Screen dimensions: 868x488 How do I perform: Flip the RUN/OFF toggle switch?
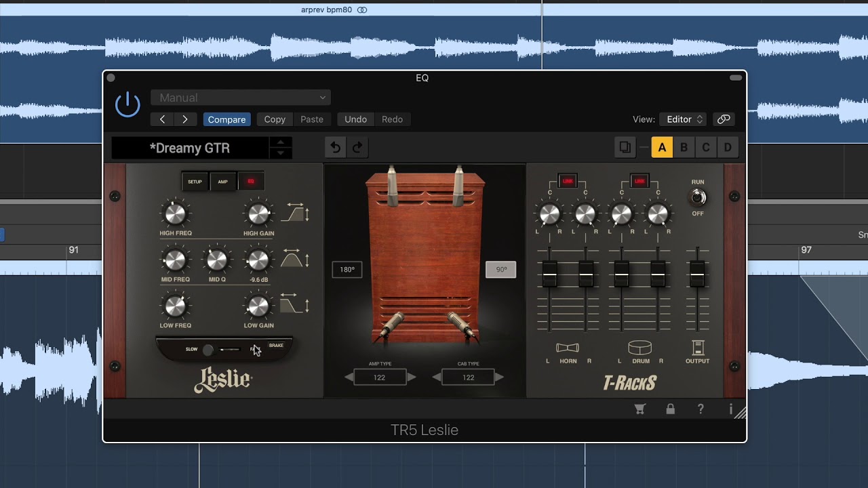click(697, 197)
